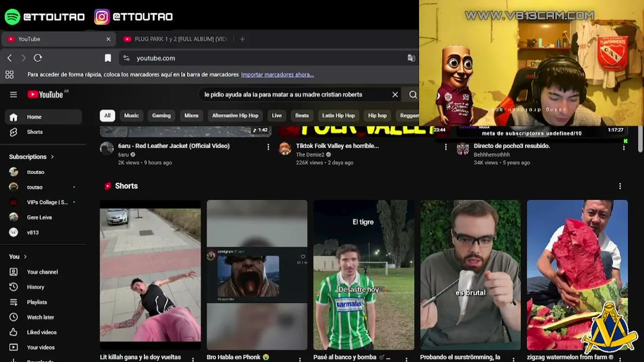Screen dimensions: 644x362
Task: Play the zigzag watermelon Short
Action: point(577,275)
